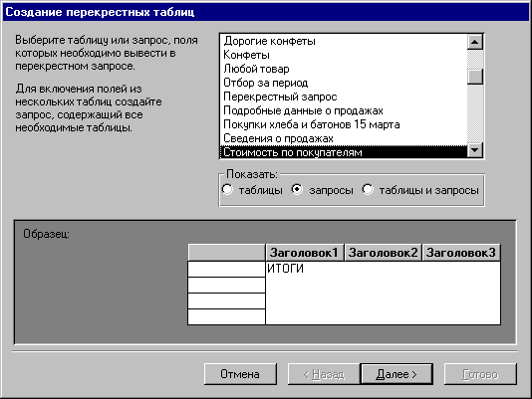This screenshot has width=532, height=399.
Task: Click the 'Заголовок2' sample column header
Action: [383, 253]
